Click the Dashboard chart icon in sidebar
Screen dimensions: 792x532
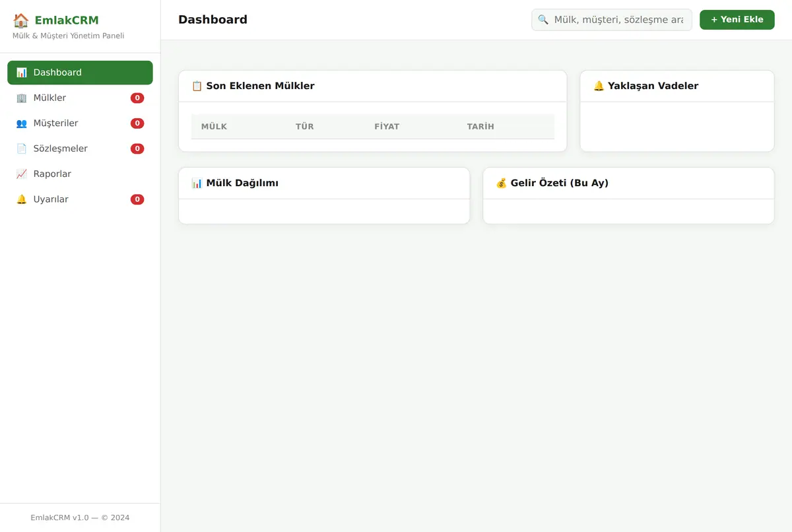click(x=22, y=73)
